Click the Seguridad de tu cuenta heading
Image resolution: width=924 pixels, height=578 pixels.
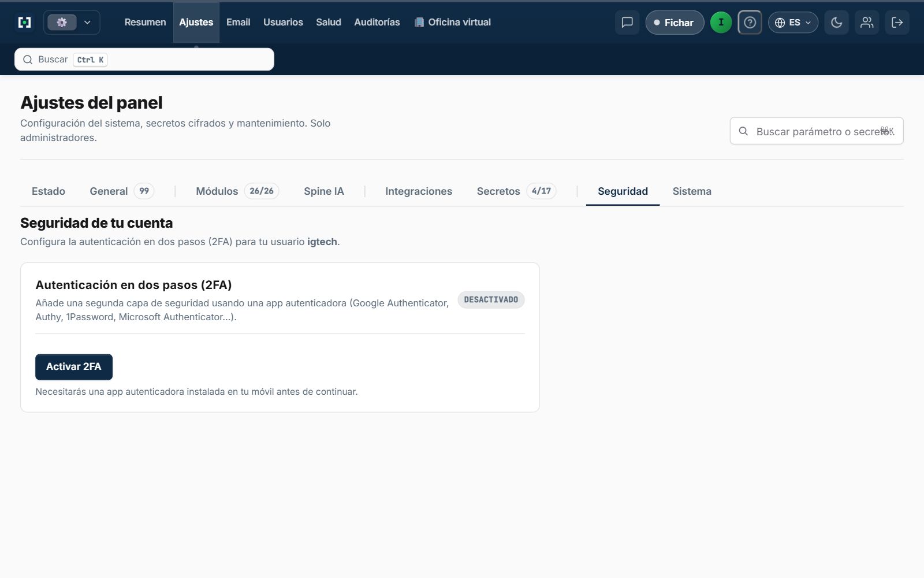tap(96, 223)
